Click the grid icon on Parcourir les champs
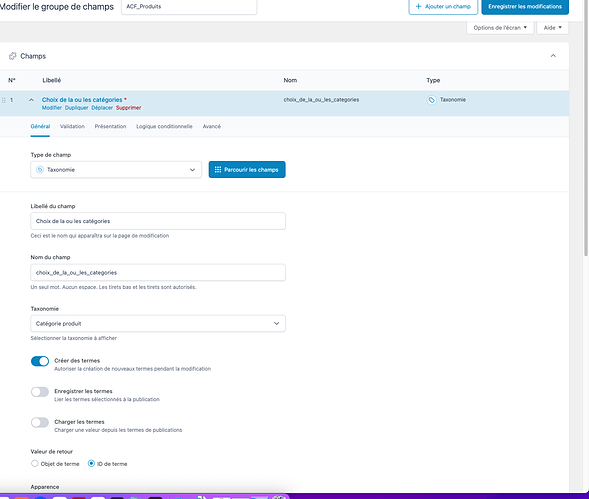Viewport: 589px width, 499px height. pos(218,170)
